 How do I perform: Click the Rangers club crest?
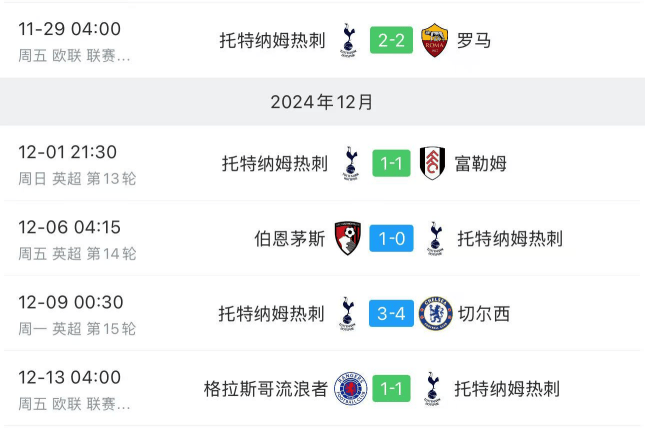pos(350,388)
